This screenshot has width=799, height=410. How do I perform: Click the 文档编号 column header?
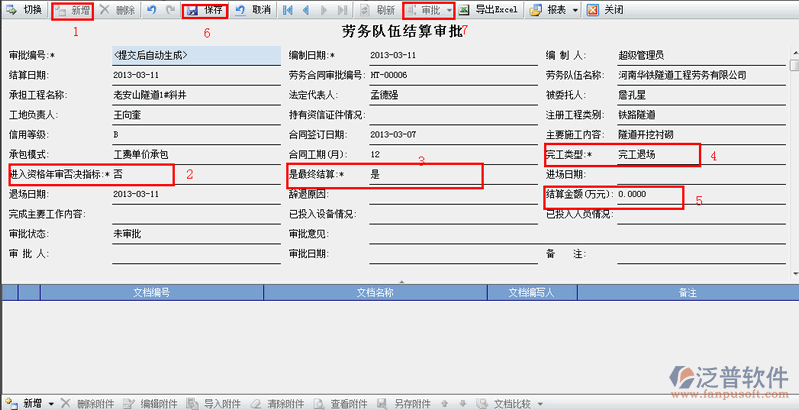[x=152, y=292]
